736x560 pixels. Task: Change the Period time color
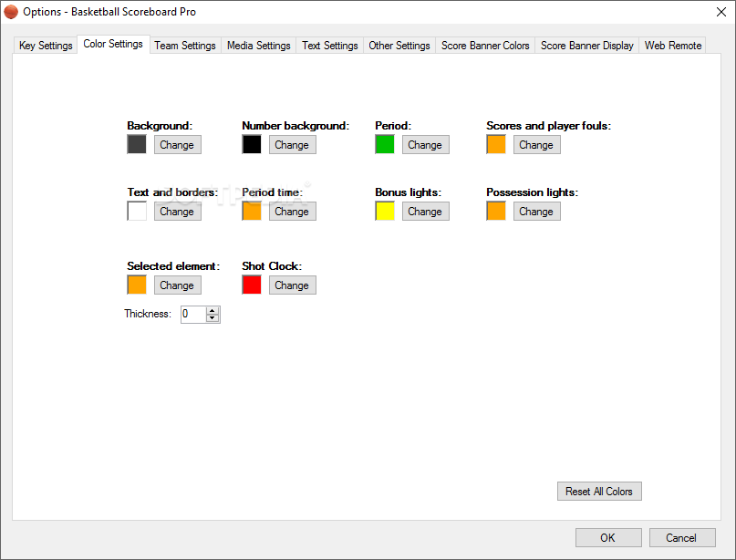click(x=293, y=212)
